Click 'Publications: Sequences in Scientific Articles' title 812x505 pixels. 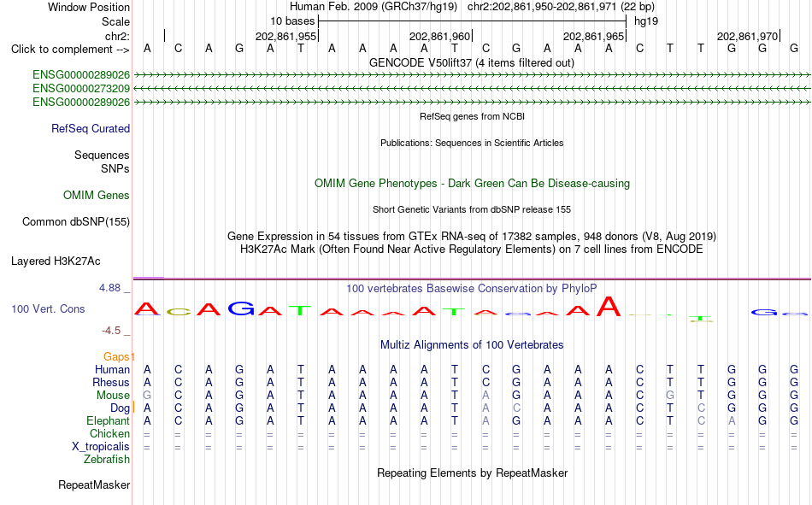pos(472,143)
